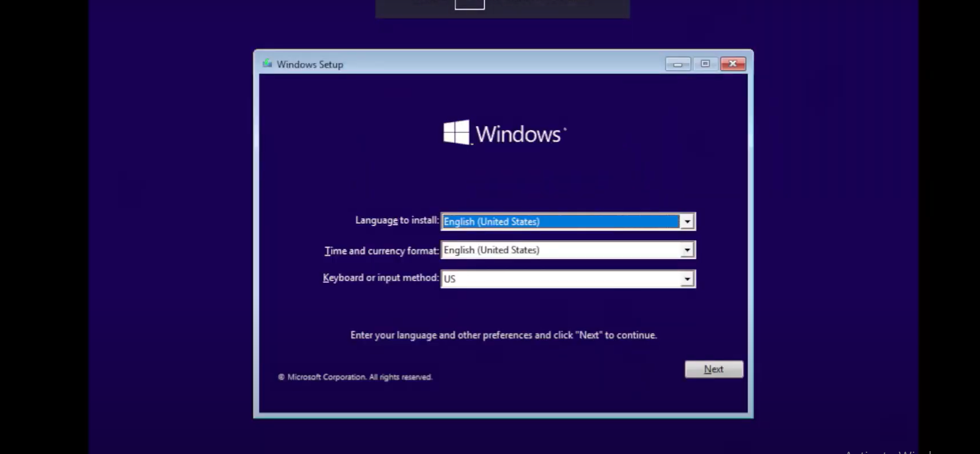Close the Windows Setup window
Screen dimensions: 980x454
(733, 64)
